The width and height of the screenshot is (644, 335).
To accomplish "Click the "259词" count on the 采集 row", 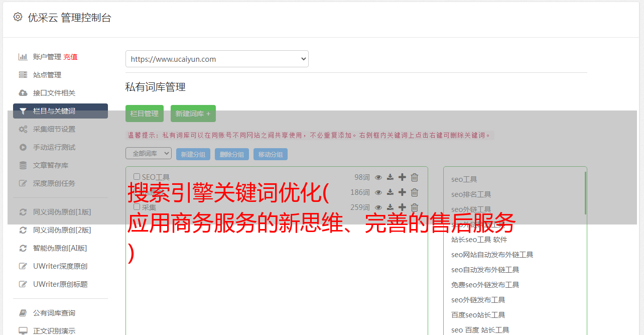I will [x=360, y=207].
